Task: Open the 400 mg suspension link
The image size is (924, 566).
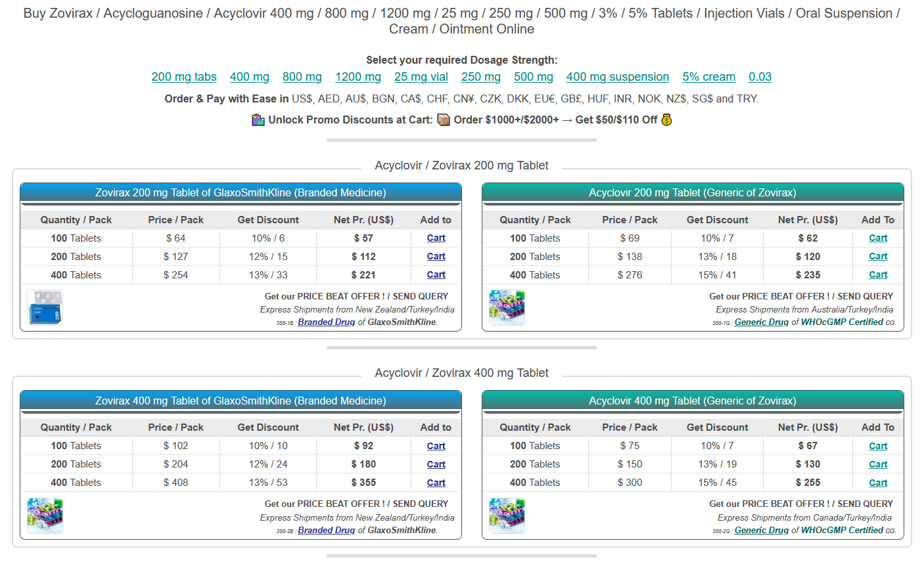Action: coord(618,77)
